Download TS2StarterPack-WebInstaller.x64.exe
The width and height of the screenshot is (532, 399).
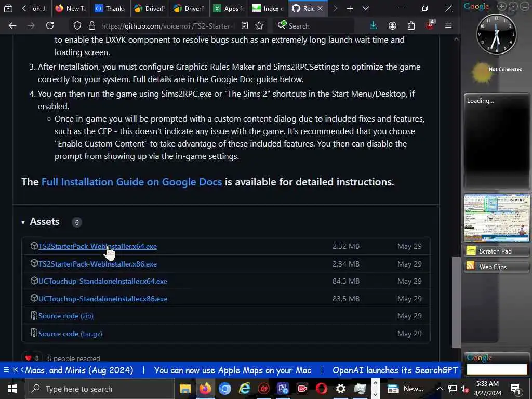[97, 246]
